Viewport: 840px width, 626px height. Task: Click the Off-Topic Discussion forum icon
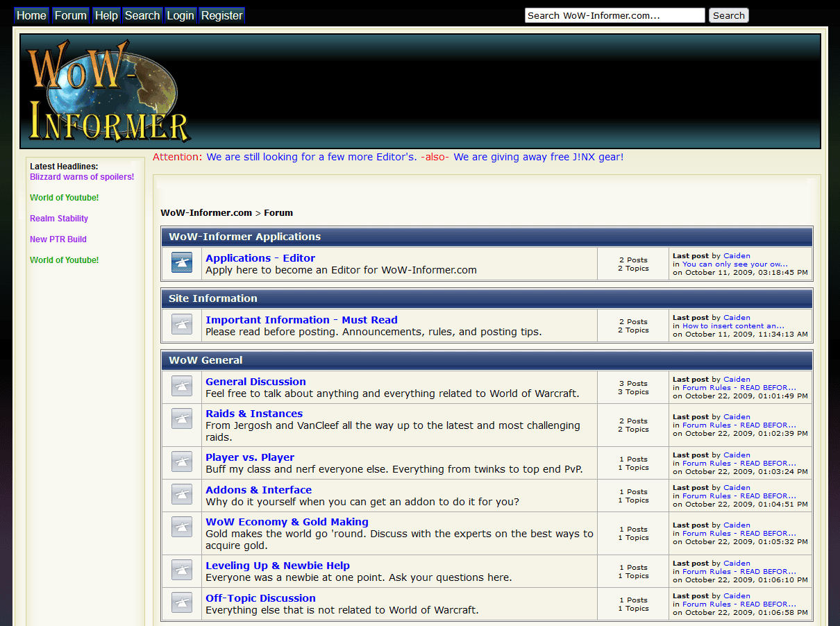point(182,603)
